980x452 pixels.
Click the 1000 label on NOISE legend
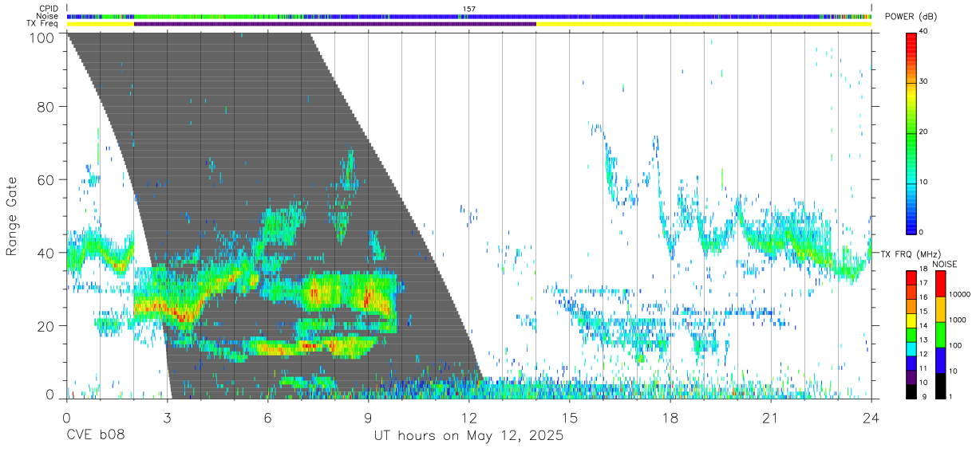pos(957,320)
